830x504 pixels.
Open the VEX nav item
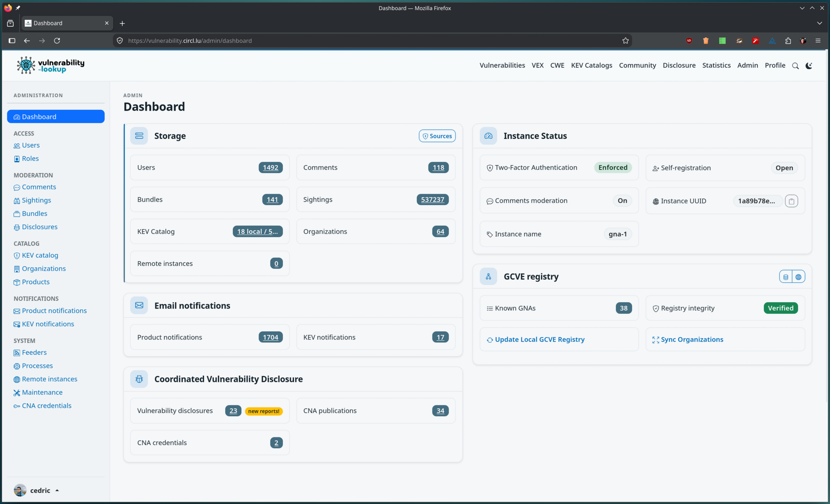click(538, 65)
